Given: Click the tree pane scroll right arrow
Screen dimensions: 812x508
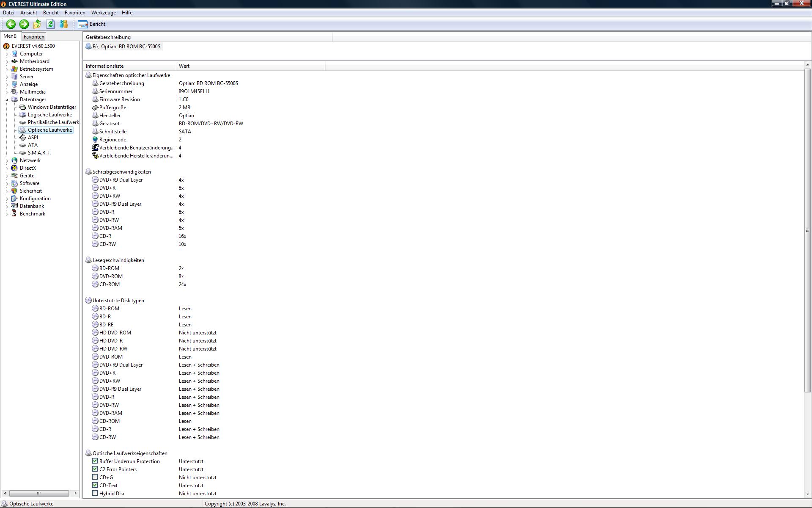Looking at the screenshot, I should [x=75, y=493].
